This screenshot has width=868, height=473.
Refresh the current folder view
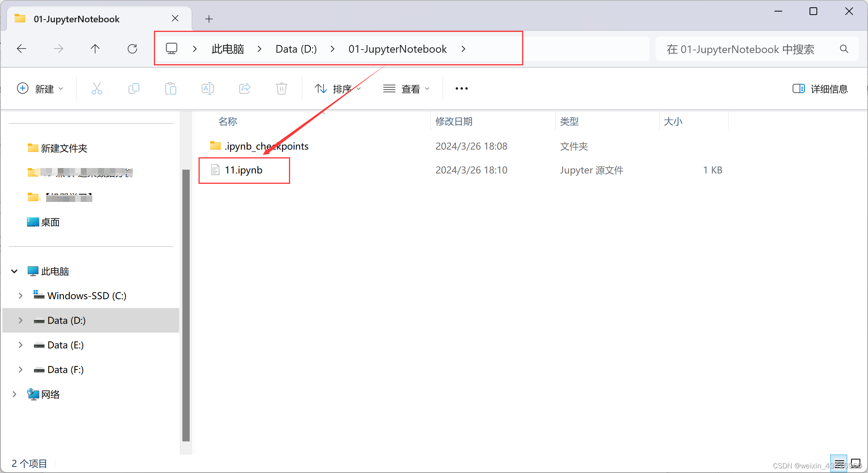(132, 49)
